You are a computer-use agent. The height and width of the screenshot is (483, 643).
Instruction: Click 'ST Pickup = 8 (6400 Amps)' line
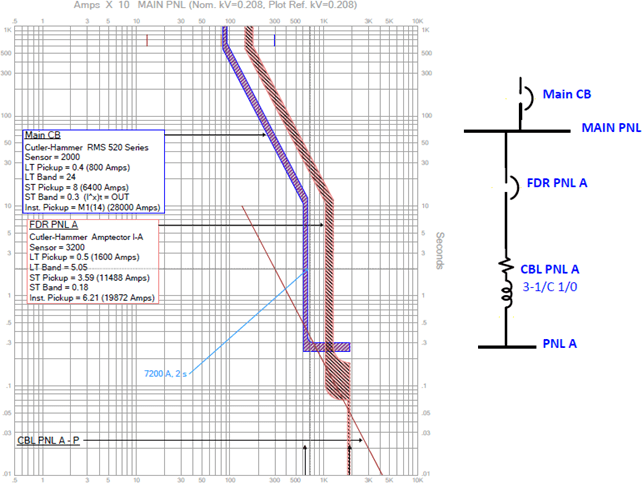[77, 187]
